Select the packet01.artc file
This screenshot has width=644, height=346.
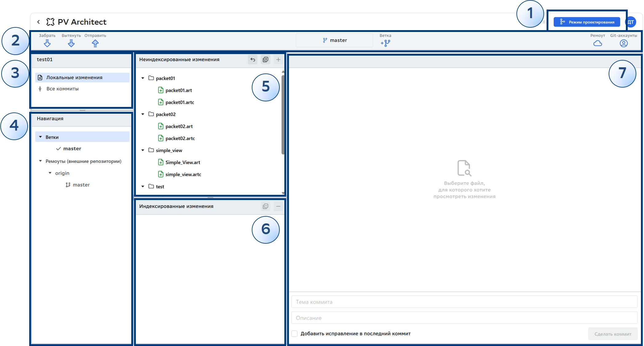coord(180,102)
